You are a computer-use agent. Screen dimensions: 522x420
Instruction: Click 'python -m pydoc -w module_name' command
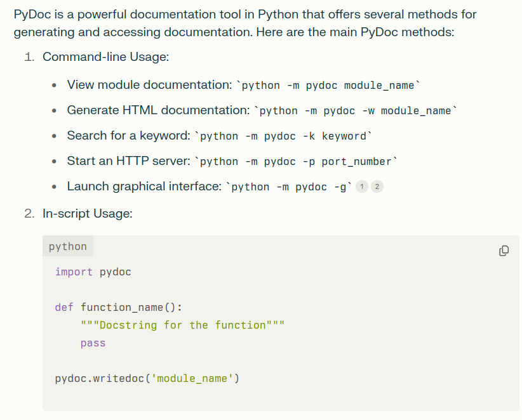point(356,111)
